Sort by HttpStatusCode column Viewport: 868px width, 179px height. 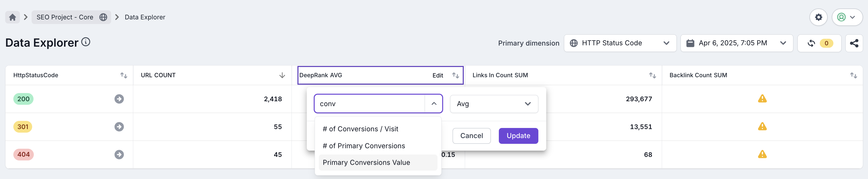coord(124,75)
